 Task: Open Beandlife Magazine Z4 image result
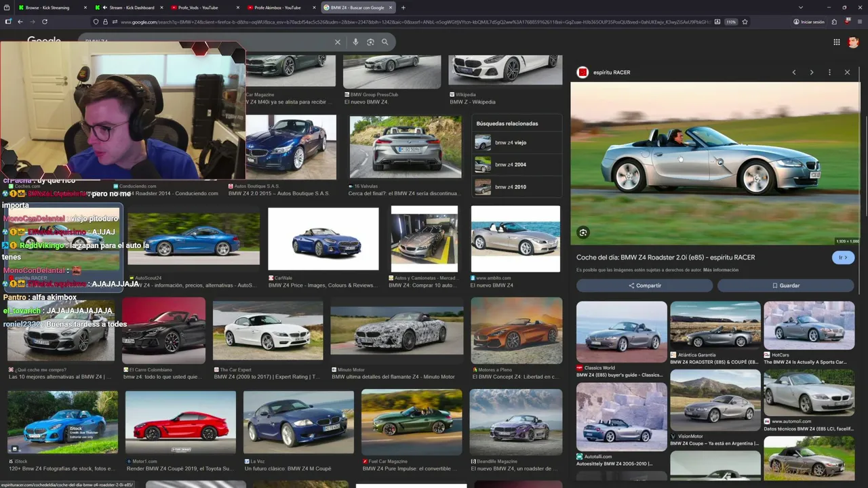click(x=516, y=423)
